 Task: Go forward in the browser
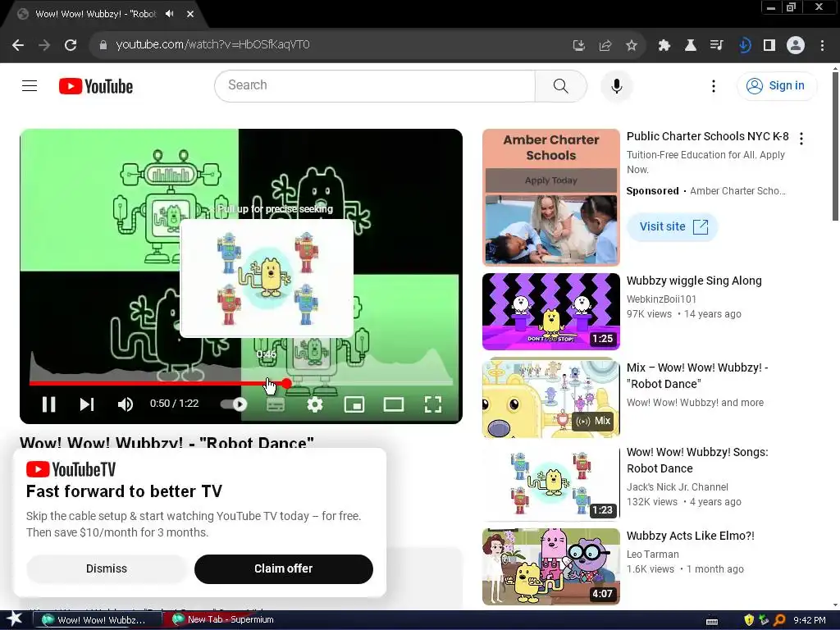coord(44,45)
